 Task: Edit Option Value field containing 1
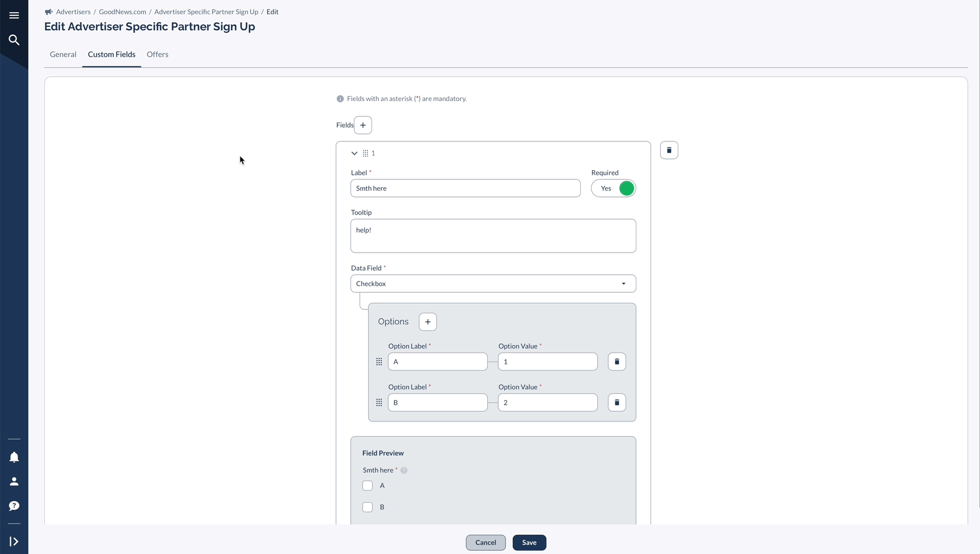[x=548, y=362]
